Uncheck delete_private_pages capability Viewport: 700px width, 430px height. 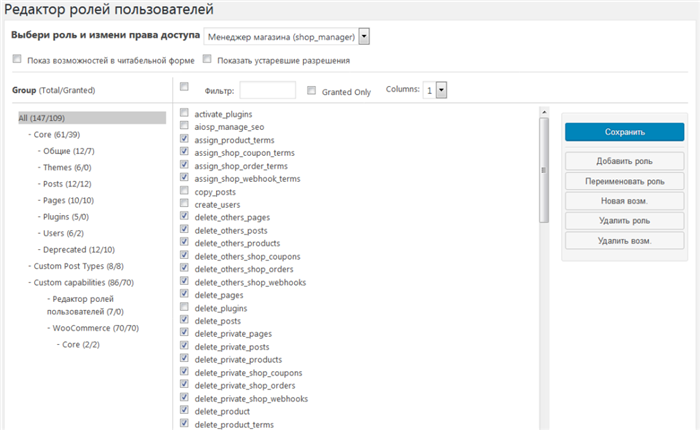click(x=184, y=333)
